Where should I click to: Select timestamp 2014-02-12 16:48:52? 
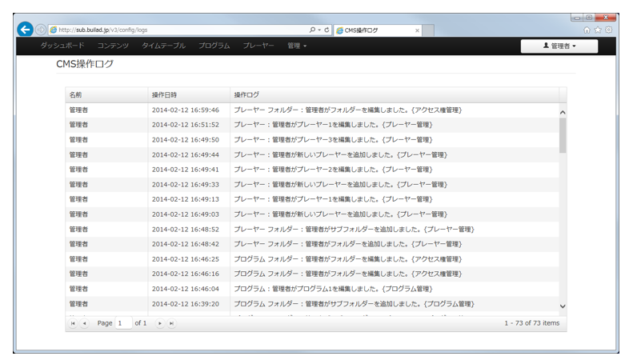[x=186, y=230]
